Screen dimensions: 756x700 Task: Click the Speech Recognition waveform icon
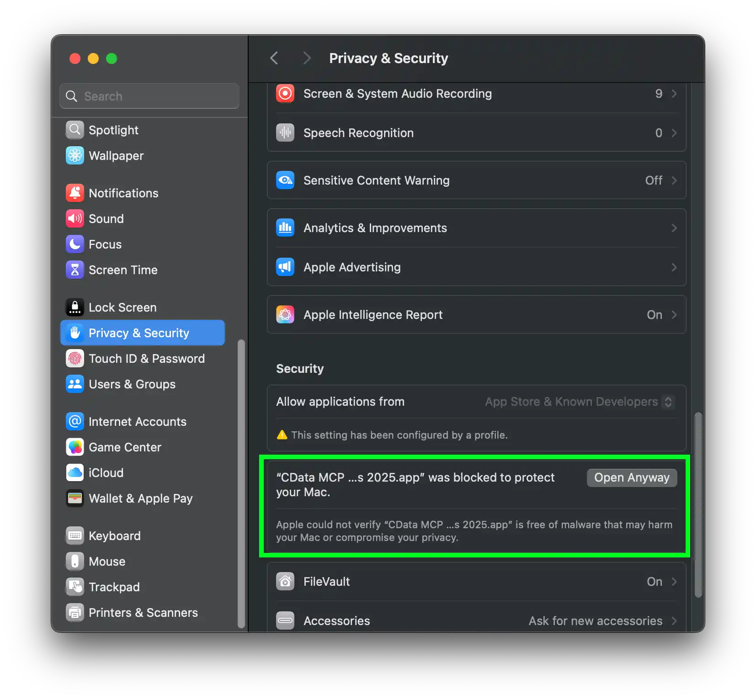285,133
